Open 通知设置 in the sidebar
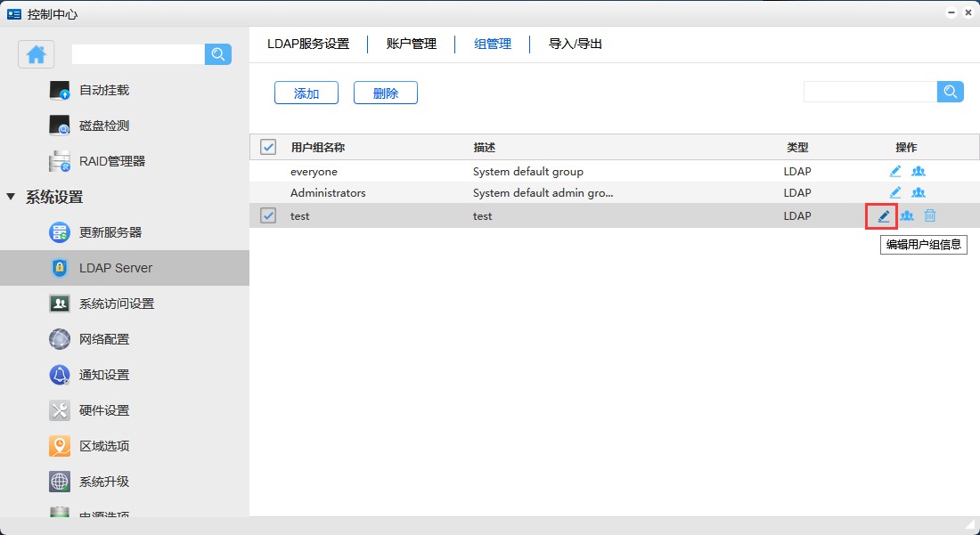Viewport: 980px width, 535px height. pyautogui.click(x=103, y=375)
